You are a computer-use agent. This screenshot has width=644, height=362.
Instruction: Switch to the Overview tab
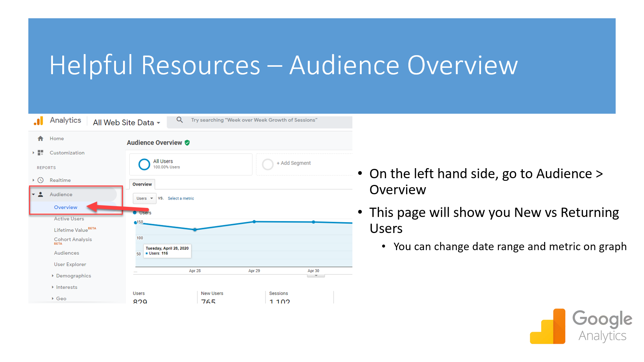pos(142,184)
